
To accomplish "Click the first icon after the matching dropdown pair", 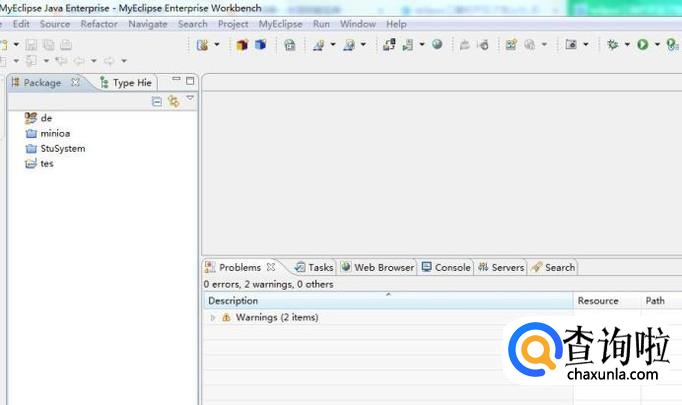I will click(389, 45).
